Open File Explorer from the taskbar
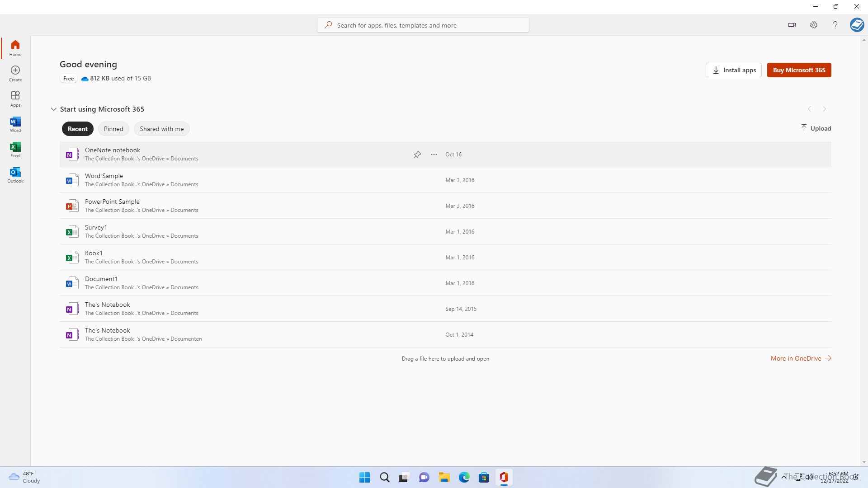This screenshot has height=488, width=868. click(444, 477)
